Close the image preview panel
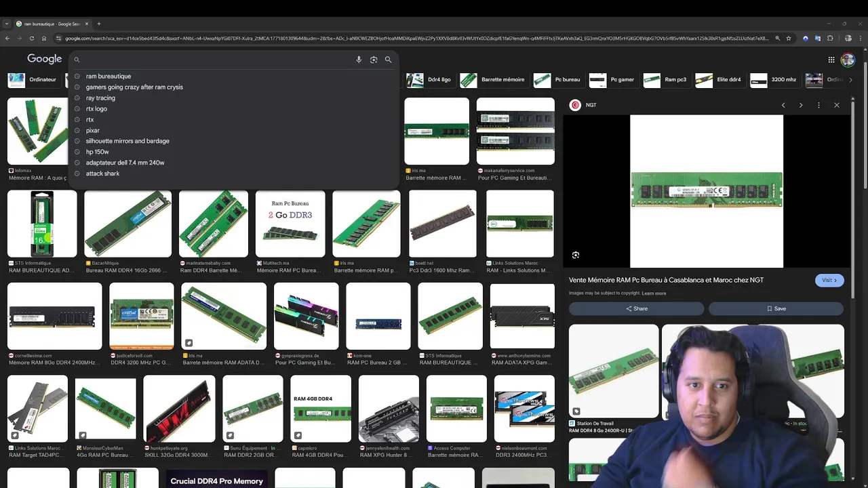868x488 pixels. [837, 105]
